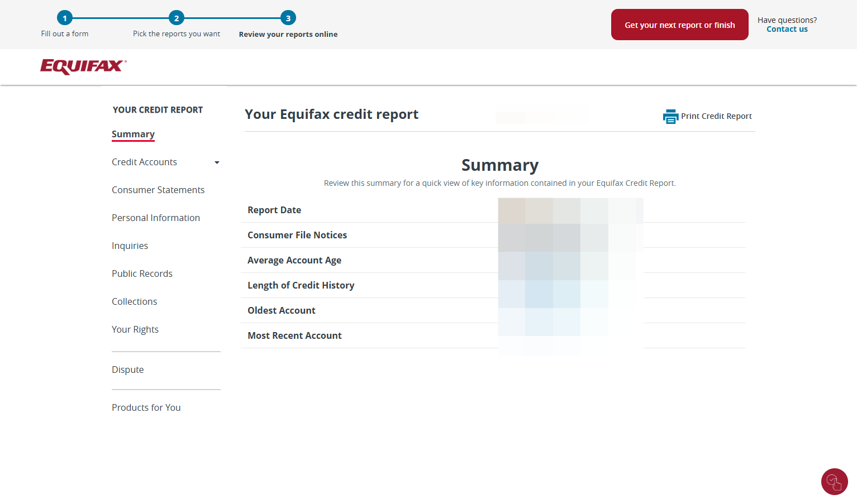Click the Contact us link
The height and width of the screenshot is (504, 857).
tap(787, 29)
